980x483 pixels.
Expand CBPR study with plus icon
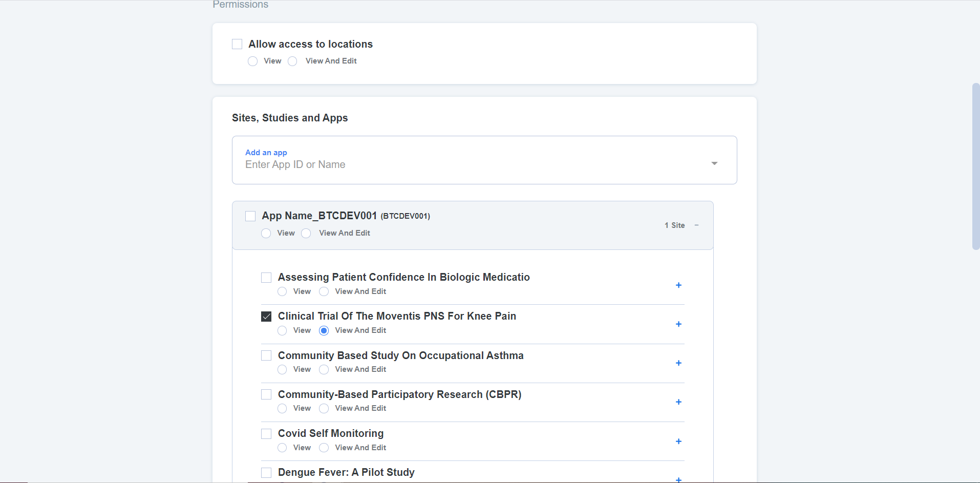click(x=678, y=402)
